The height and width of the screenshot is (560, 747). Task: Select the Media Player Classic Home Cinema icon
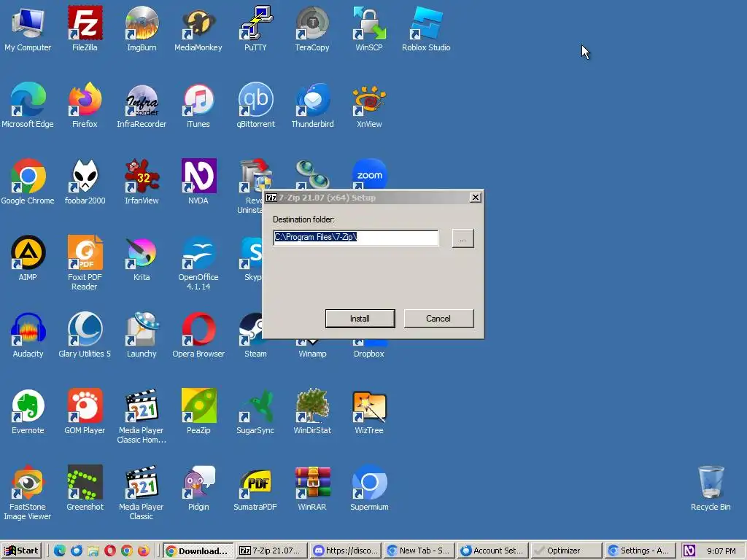tap(142, 416)
